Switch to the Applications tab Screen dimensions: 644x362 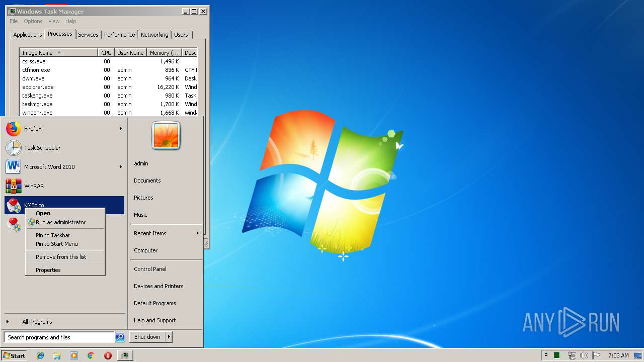(x=27, y=35)
